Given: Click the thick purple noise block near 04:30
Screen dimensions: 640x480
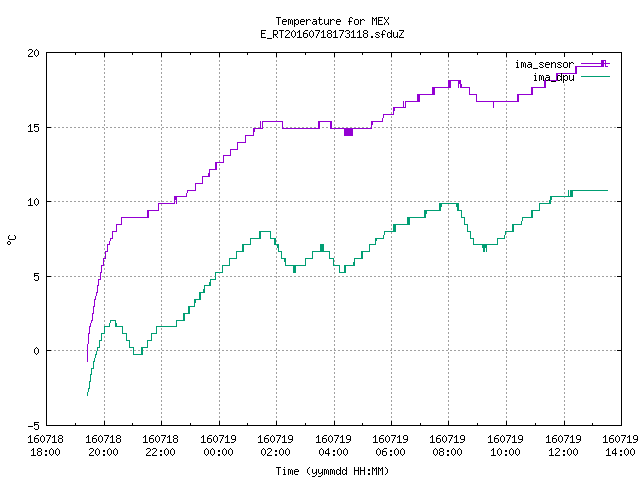Looking at the screenshot, I should (348, 132).
